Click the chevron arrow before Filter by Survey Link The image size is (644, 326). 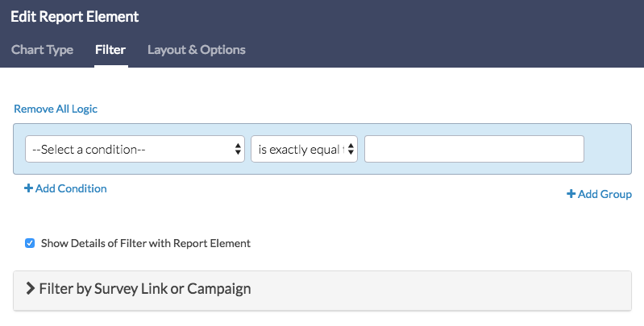pos(31,288)
